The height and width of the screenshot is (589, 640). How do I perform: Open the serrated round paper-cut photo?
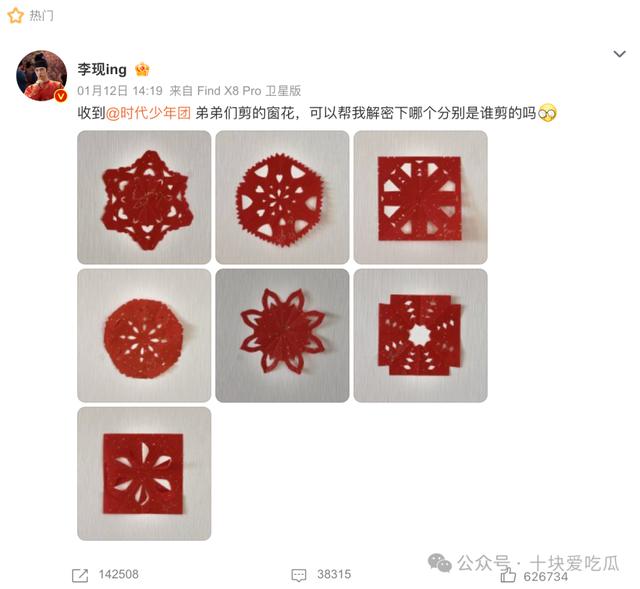(282, 197)
